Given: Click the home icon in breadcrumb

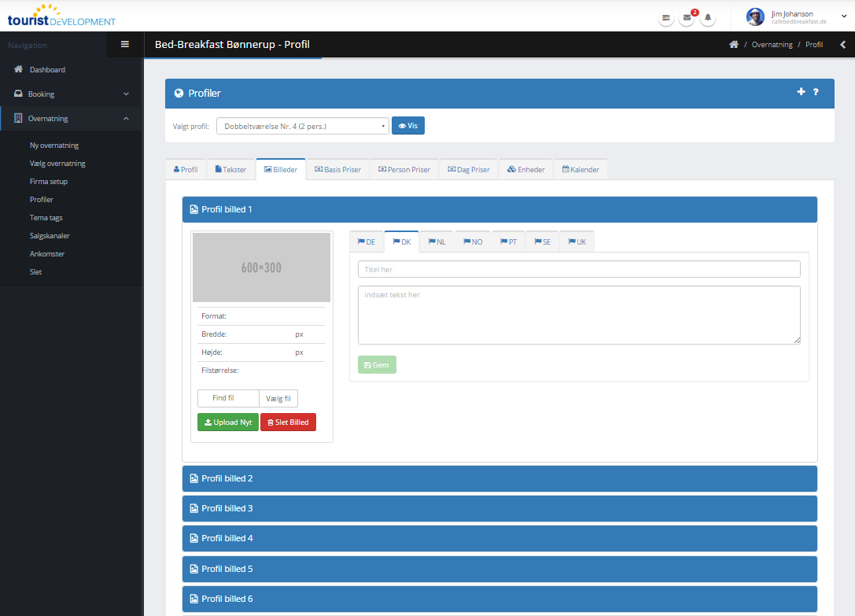Looking at the screenshot, I should [733, 45].
